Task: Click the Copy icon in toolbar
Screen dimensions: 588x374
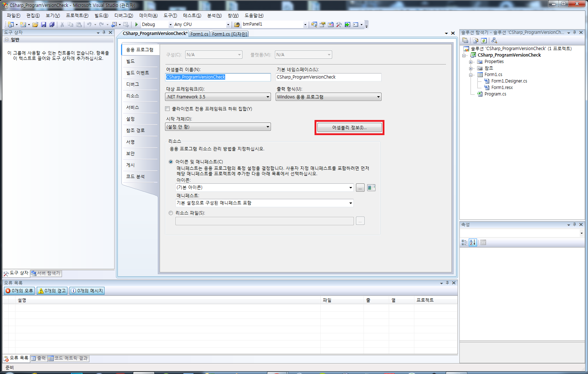Action: click(x=70, y=25)
